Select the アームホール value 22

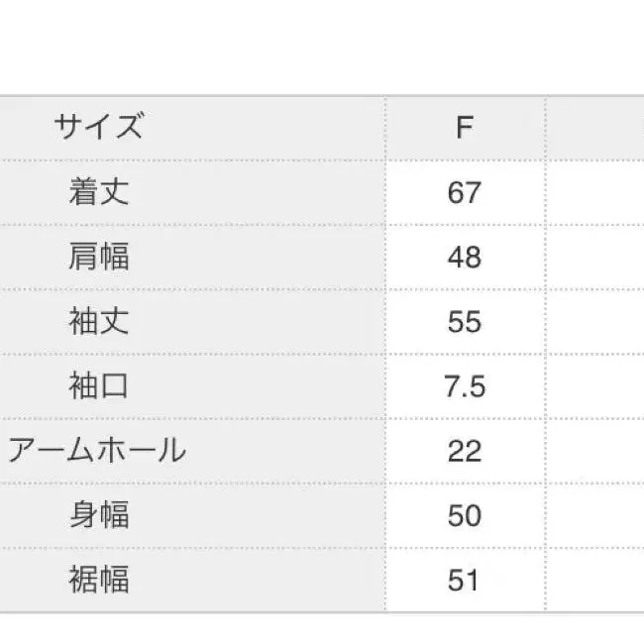pyautogui.click(x=464, y=451)
